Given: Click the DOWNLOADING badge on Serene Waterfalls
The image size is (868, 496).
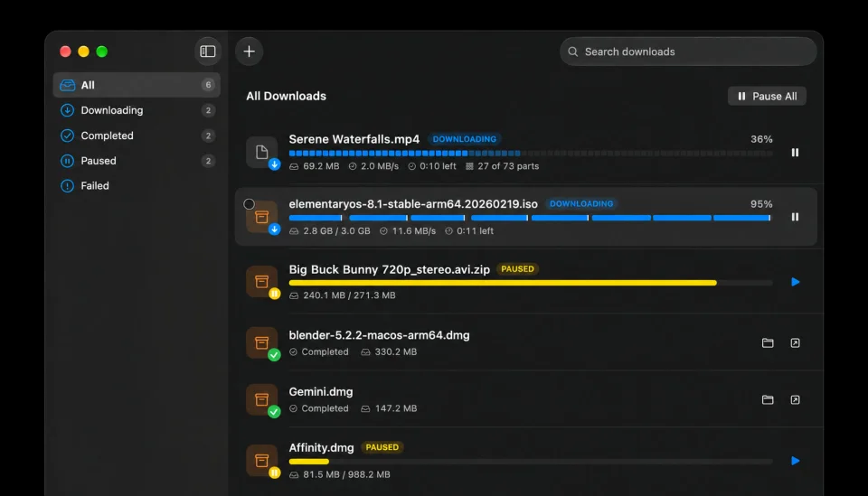Looking at the screenshot, I should click(465, 139).
